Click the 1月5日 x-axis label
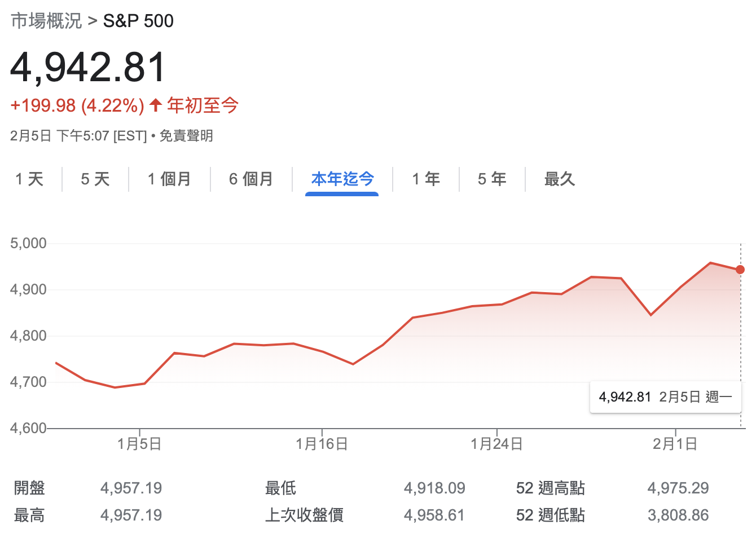Screen dimensions: 756x538 click(x=139, y=444)
